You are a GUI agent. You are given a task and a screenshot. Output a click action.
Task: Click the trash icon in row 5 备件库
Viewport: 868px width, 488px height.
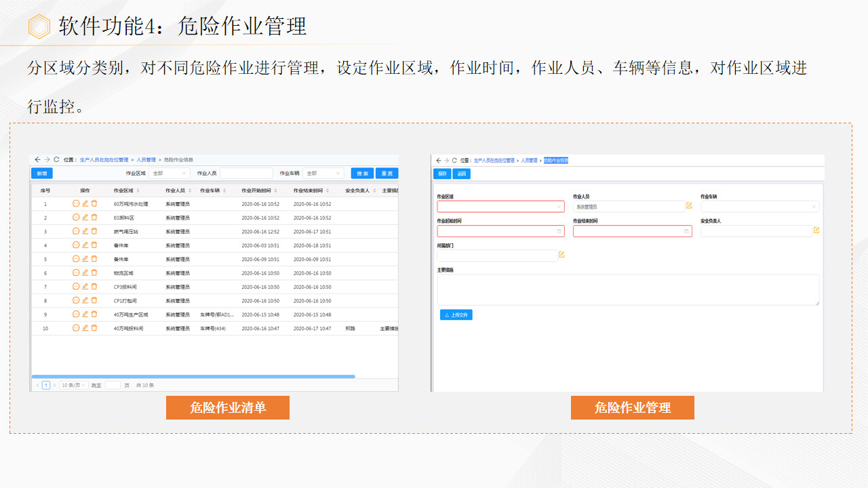94,259
